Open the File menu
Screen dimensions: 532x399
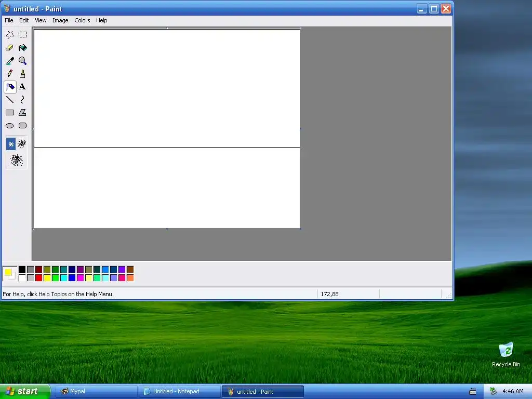point(9,20)
